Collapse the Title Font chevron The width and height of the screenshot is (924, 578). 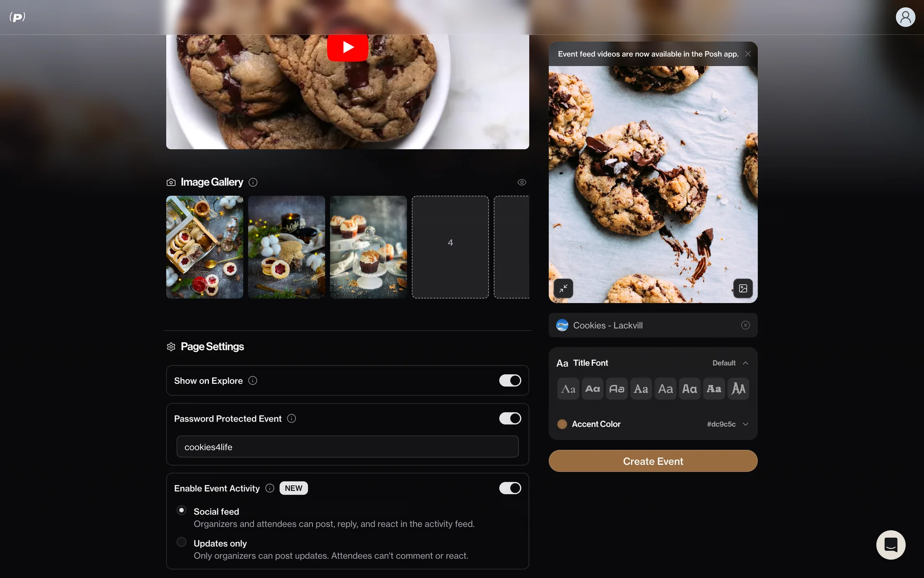(x=745, y=363)
